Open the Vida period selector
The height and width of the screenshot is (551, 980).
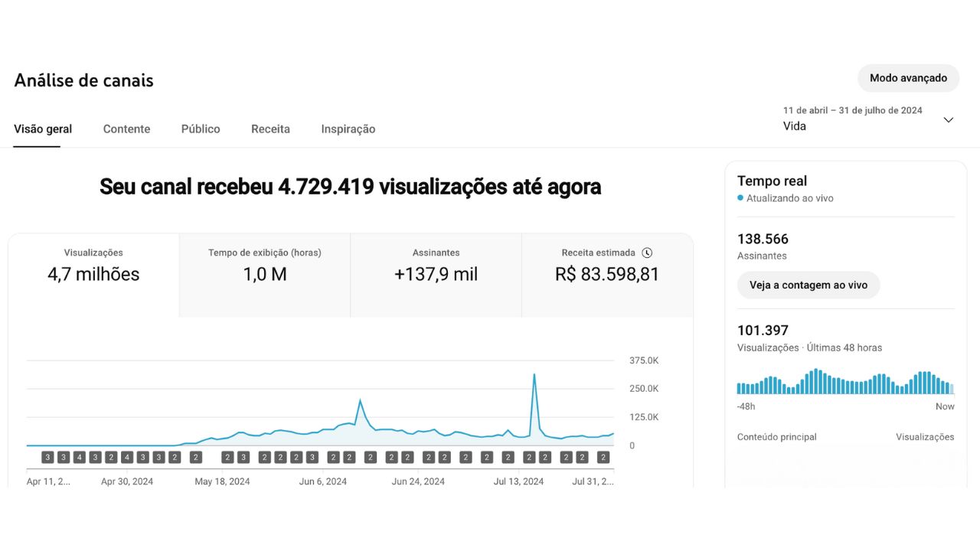coord(795,126)
